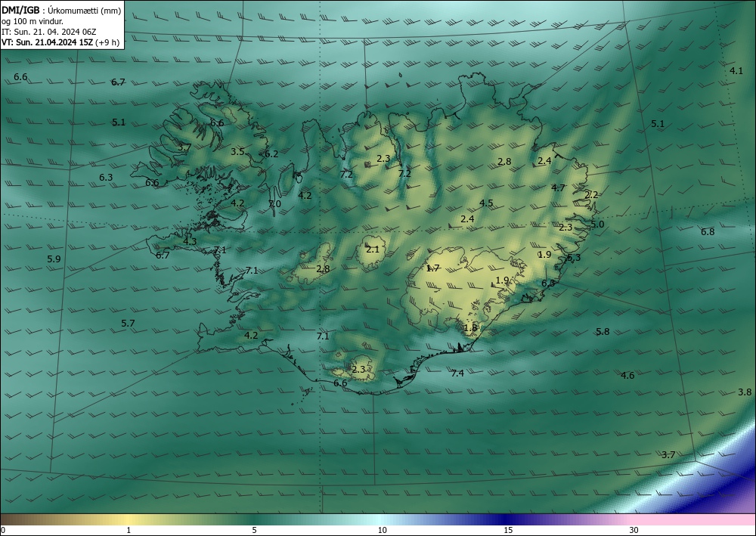Click the 4.5 value label
The width and height of the screenshot is (756, 536).
pos(486,203)
